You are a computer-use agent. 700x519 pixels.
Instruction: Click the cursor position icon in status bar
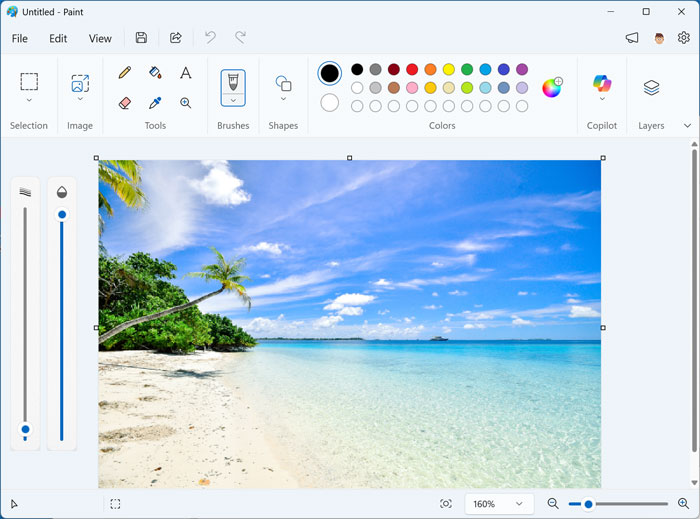(14, 504)
